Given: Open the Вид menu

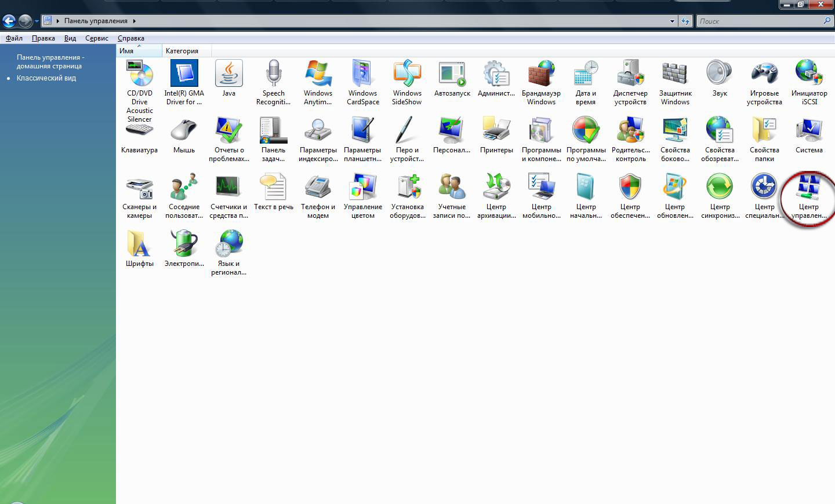Looking at the screenshot, I should point(70,38).
